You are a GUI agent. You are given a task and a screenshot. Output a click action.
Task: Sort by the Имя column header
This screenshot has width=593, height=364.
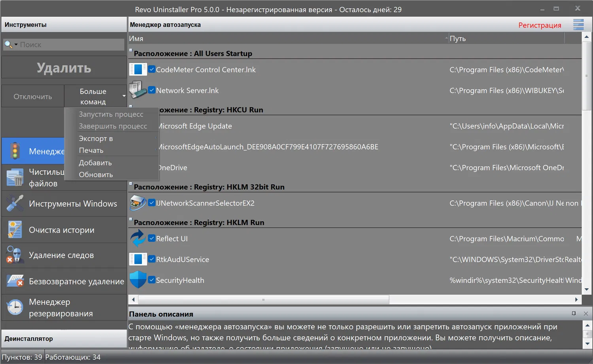[x=289, y=38]
